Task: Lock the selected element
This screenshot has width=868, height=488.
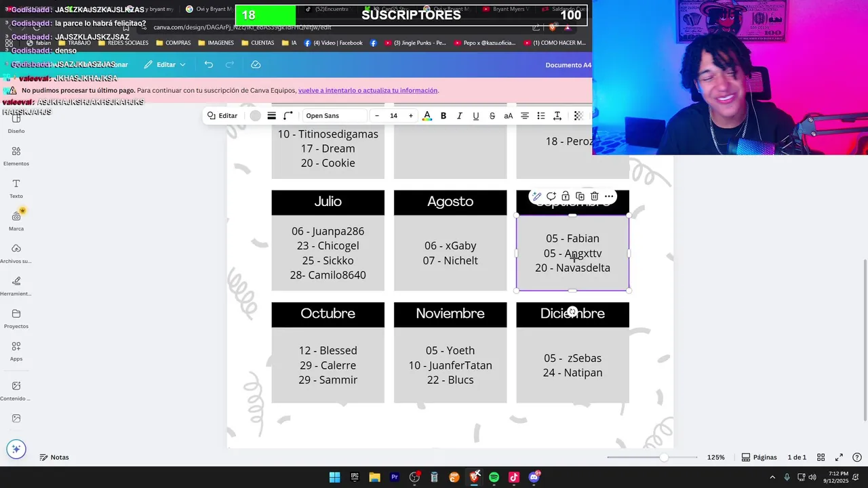Action: point(566,197)
